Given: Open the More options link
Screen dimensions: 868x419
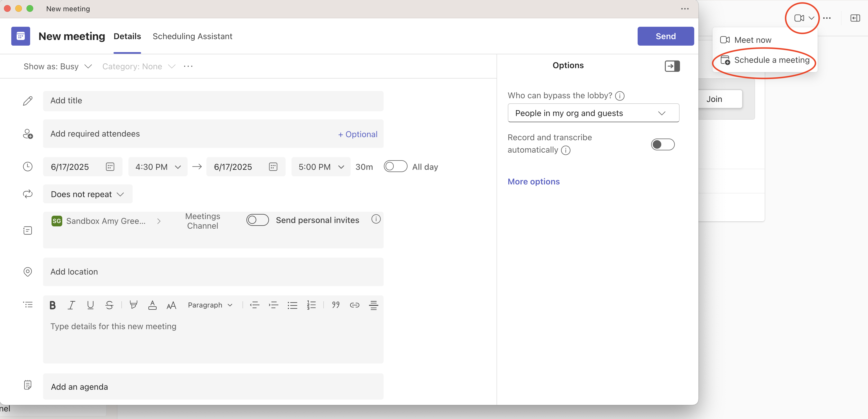Looking at the screenshot, I should pyautogui.click(x=533, y=182).
